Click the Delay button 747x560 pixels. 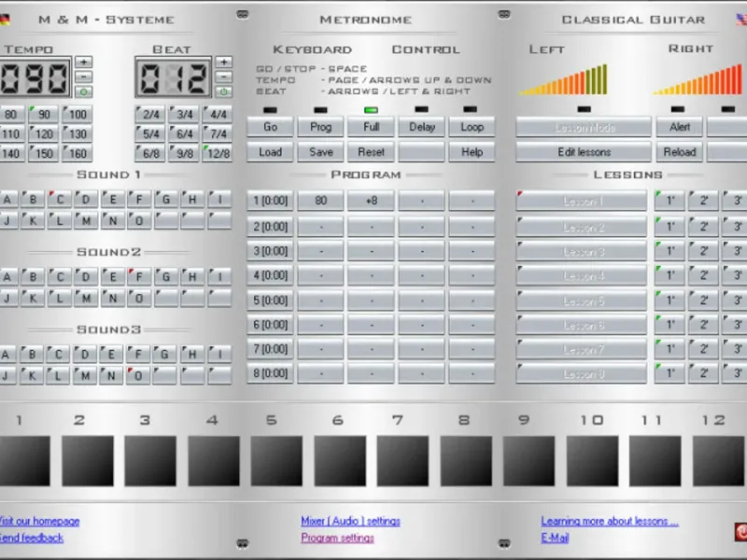pyautogui.click(x=422, y=127)
